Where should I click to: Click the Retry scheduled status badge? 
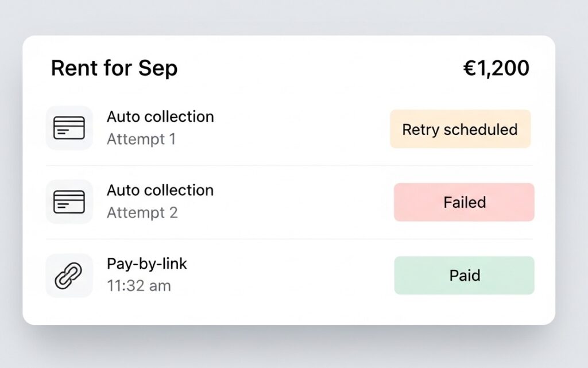[x=460, y=129]
